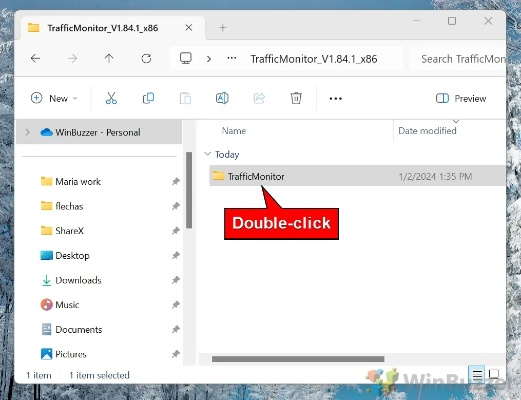Click the Forward navigation arrow
Screen dimensions: 521x400
(72, 59)
